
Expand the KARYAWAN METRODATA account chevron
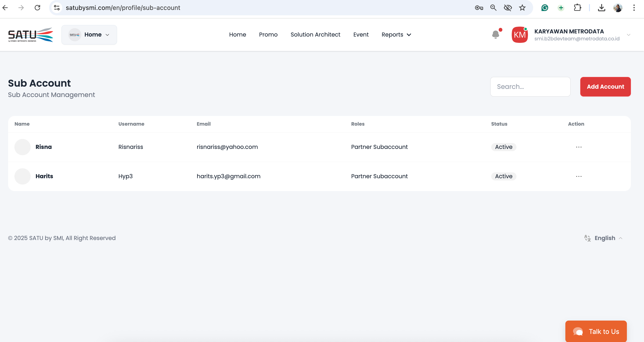(x=628, y=35)
